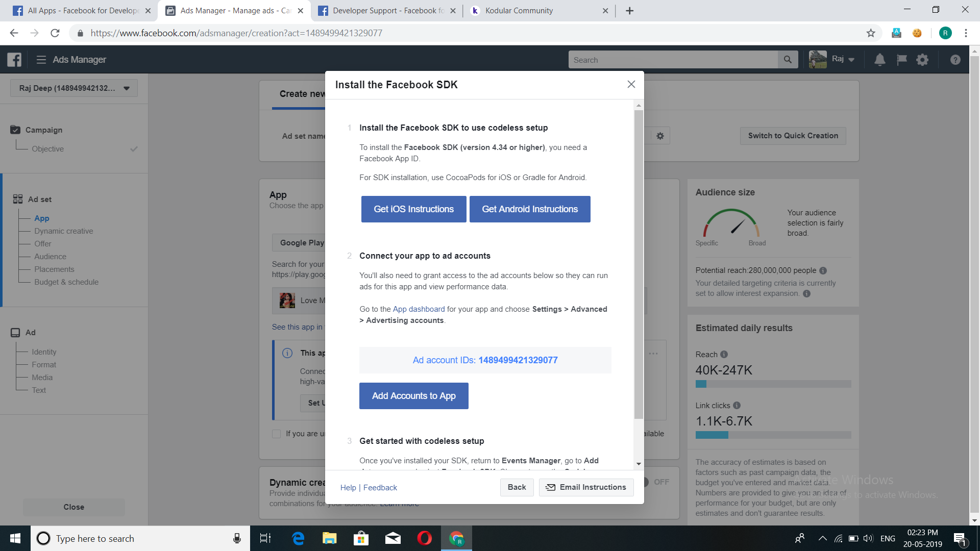Click the dialog scrollbar down arrow

click(x=639, y=464)
